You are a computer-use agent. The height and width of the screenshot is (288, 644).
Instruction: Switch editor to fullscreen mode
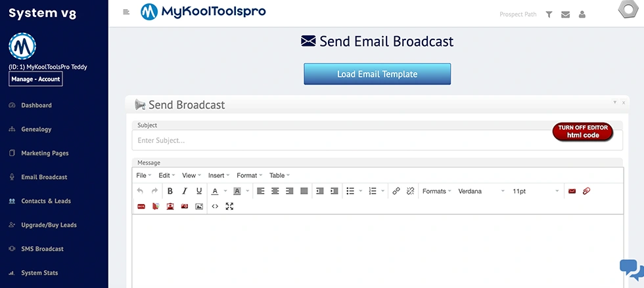(x=229, y=206)
